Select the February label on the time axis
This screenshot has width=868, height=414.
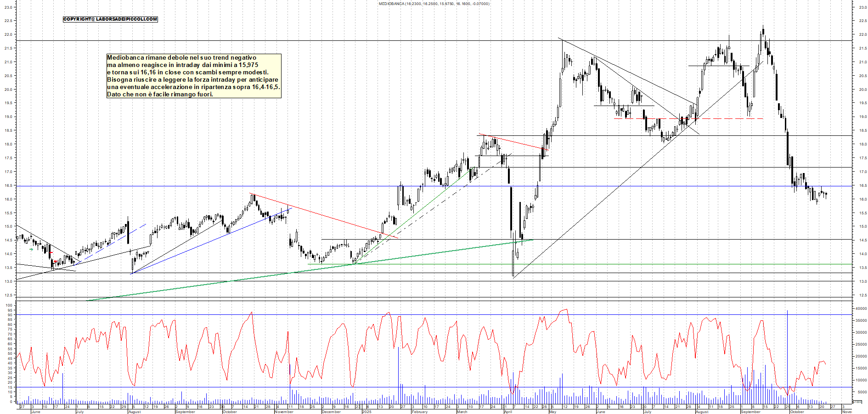coord(420,412)
